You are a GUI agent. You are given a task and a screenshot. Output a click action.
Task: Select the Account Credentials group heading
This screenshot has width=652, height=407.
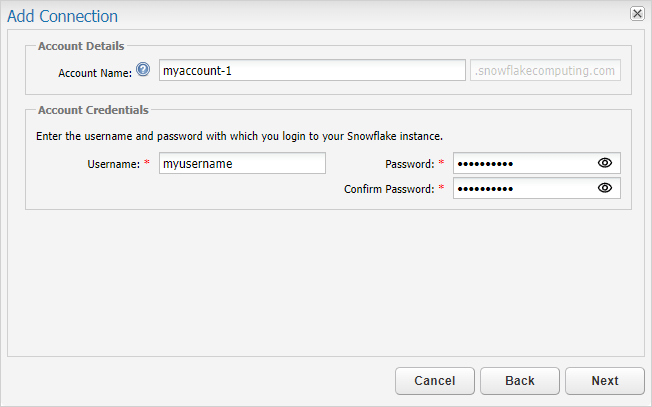click(x=93, y=110)
